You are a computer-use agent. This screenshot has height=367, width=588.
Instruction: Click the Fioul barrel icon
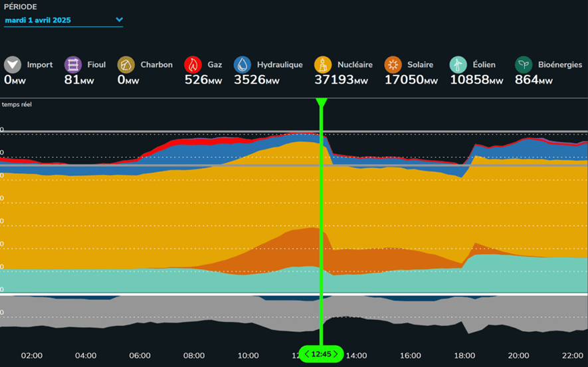pyautogui.click(x=73, y=65)
